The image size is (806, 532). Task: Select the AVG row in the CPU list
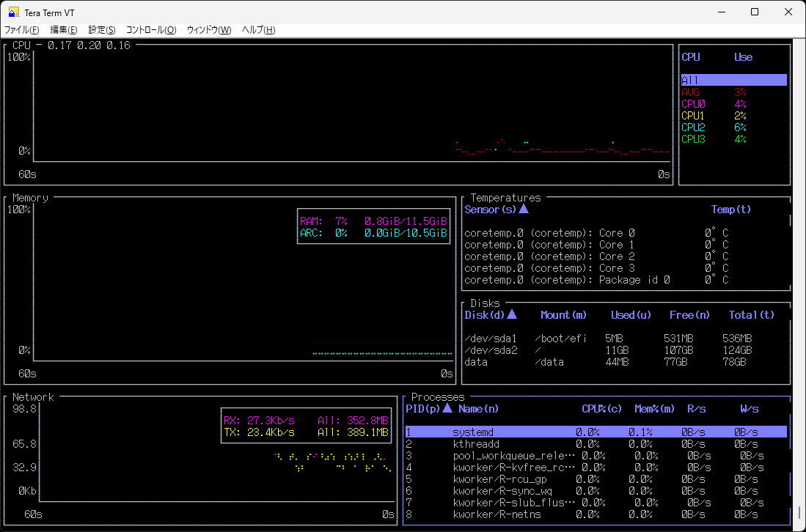pos(733,92)
